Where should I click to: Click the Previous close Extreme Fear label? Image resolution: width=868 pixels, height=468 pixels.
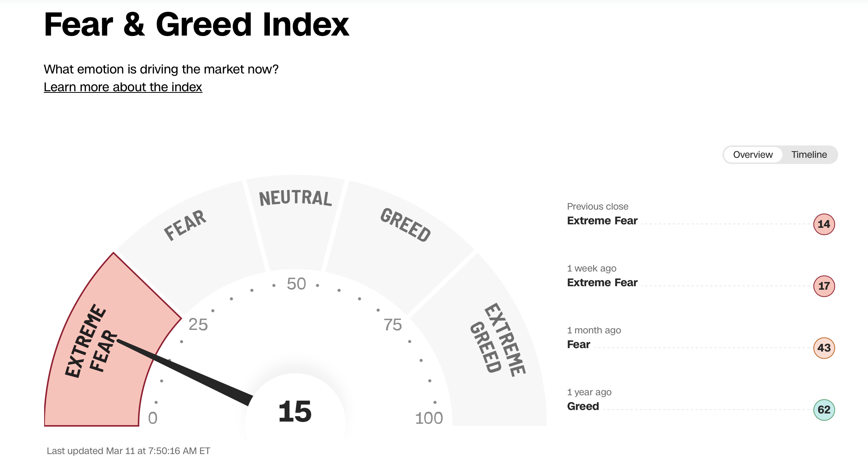pyautogui.click(x=602, y=220)
